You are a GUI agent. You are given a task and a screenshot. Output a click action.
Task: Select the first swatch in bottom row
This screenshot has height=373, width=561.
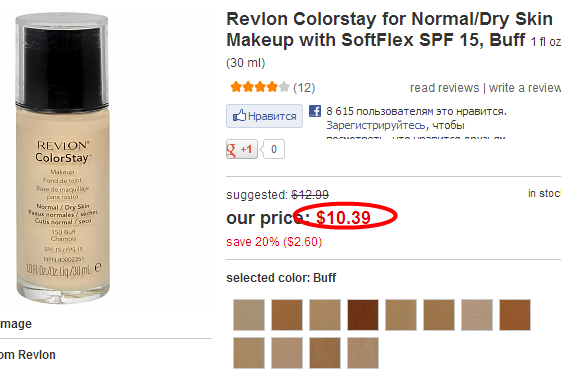click(x=249, y=353)
